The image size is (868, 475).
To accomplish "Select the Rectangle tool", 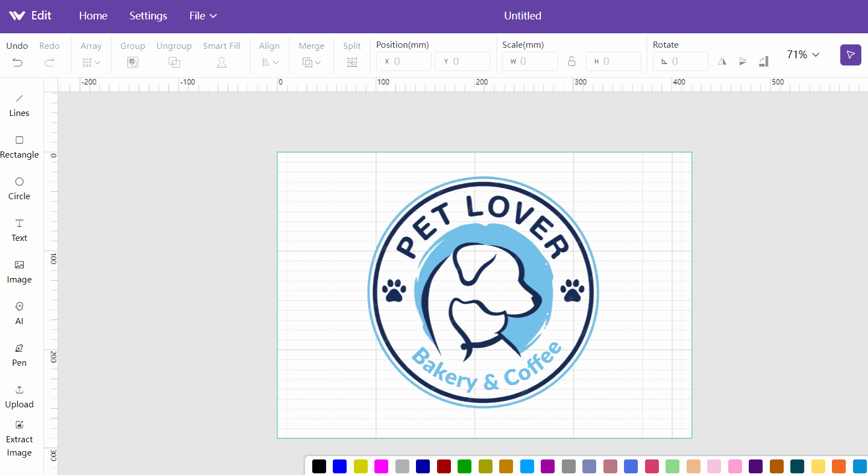I will pyautogui.click(x=19, y=147).
